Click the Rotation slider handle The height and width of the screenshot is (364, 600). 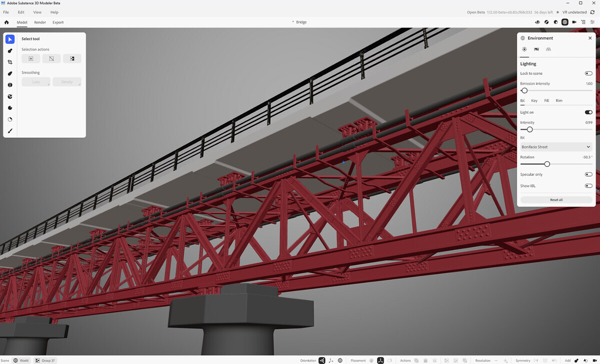pyautogui.click(x=547, y=164)
